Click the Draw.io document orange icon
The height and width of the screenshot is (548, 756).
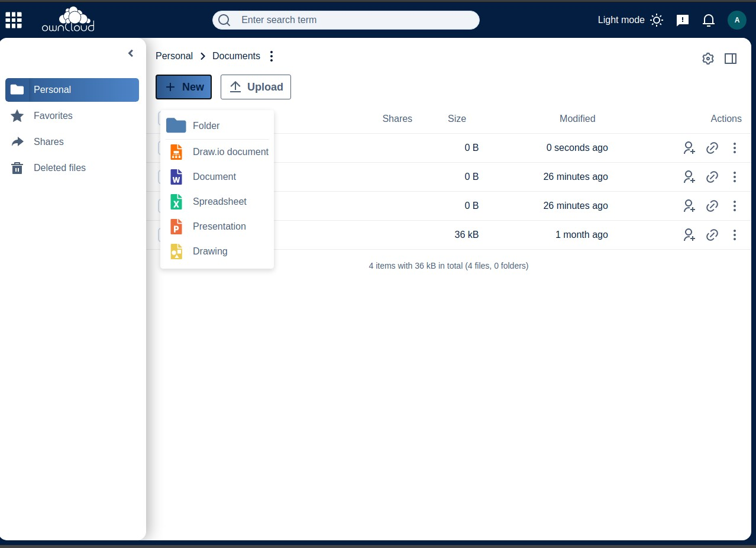(x=176, y=152)
